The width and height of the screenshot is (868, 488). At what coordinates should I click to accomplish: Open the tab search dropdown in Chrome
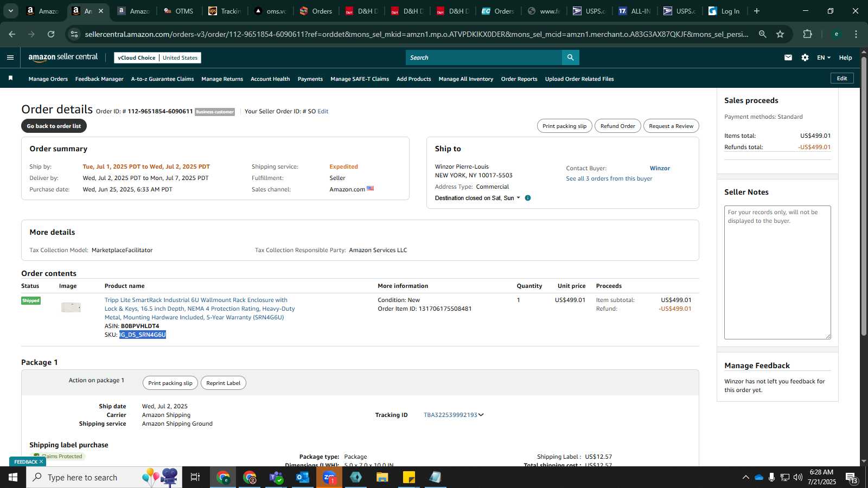[x=10, y=11]
